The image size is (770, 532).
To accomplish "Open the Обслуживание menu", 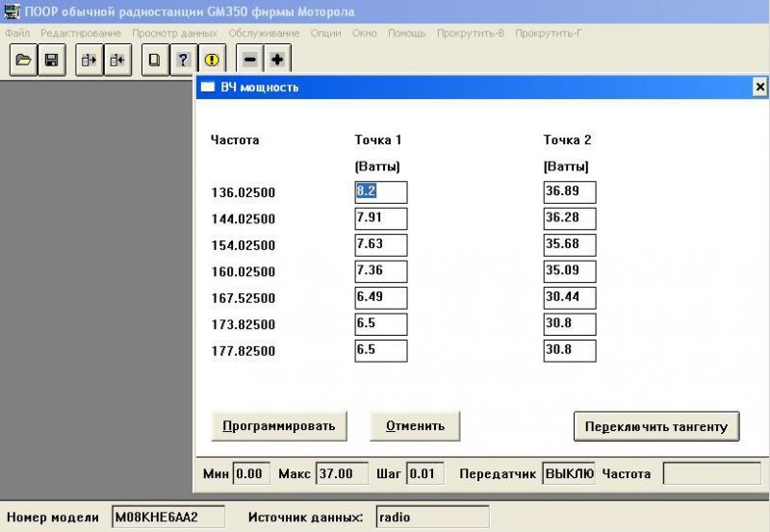I will pos(264,33).
